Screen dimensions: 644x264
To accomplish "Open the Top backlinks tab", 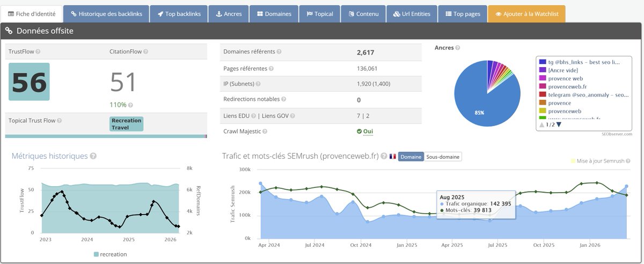I will [x=179, y=14].
